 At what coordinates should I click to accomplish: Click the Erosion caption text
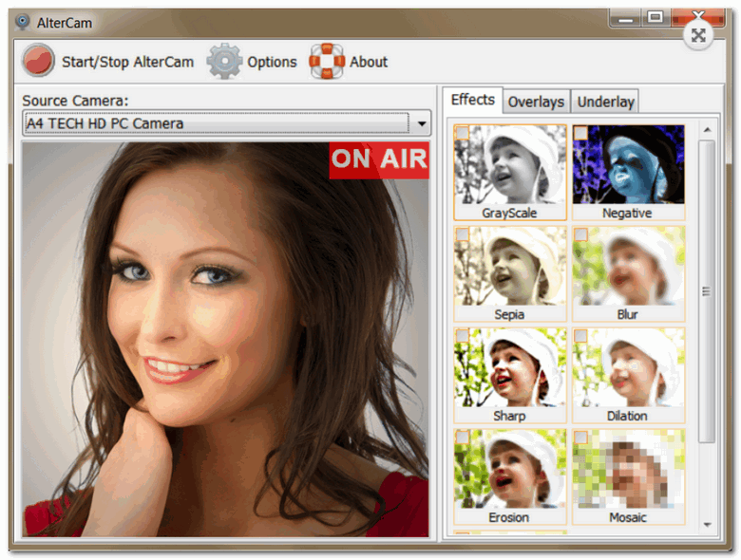click(x=508, y=517)
